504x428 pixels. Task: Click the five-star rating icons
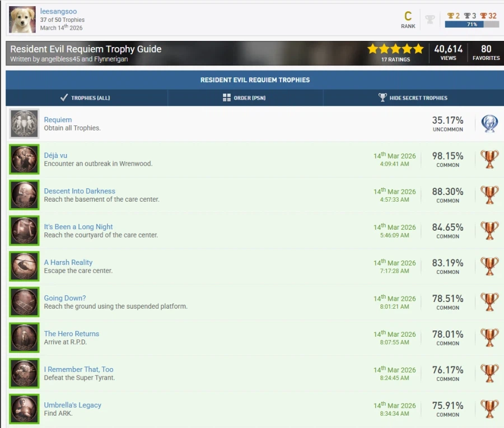tap(395, 49)
